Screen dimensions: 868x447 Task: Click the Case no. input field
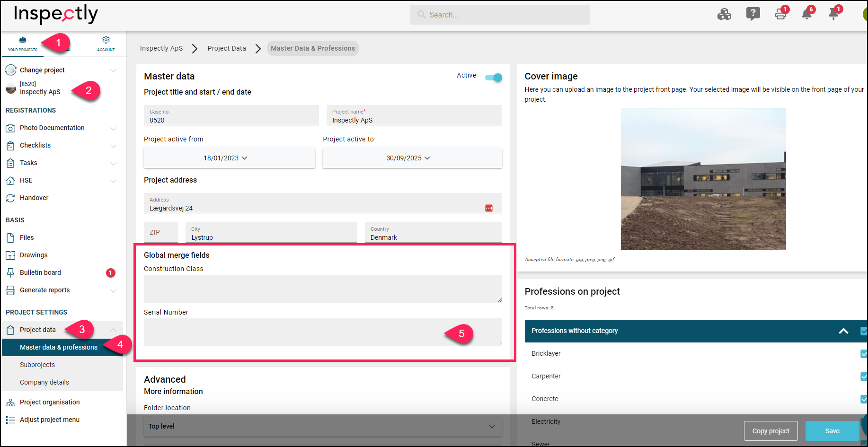(231, 115)
